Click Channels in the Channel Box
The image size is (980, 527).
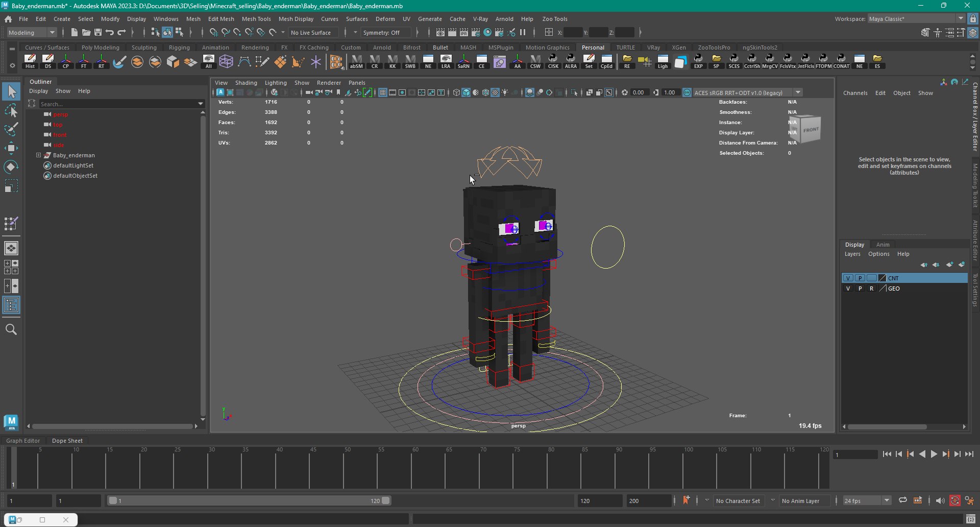tap(855, 93)
